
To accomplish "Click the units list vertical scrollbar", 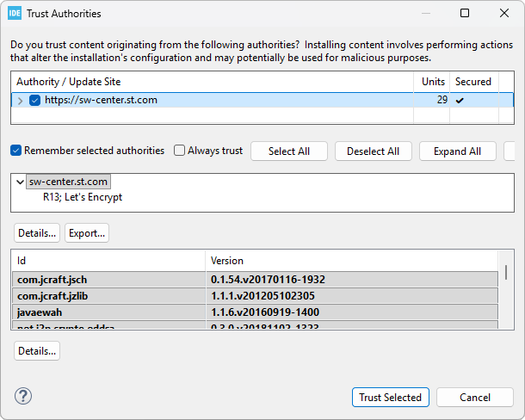I will pos(506,274).
